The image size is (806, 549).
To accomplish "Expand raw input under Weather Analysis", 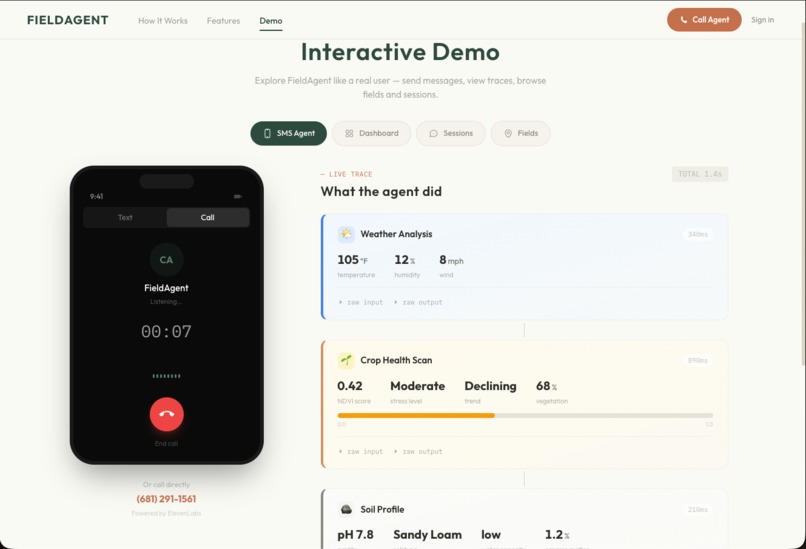I will point(361,302).
